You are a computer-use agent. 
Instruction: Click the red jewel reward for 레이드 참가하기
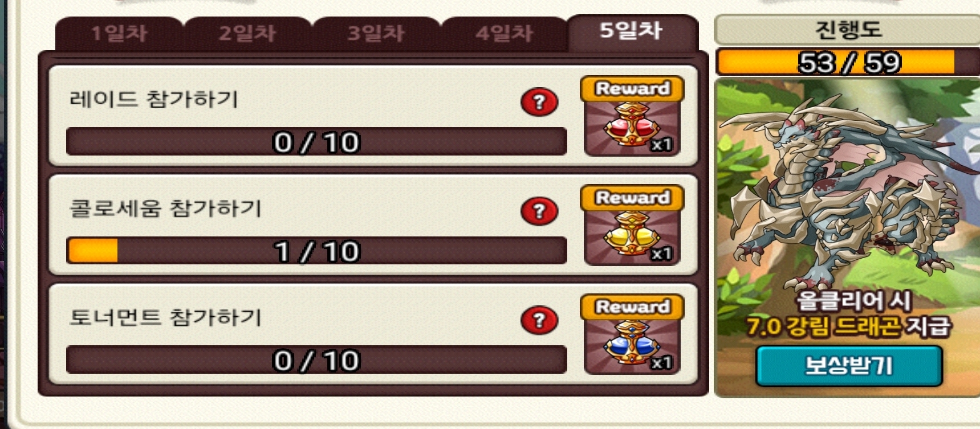pos(632,117)
